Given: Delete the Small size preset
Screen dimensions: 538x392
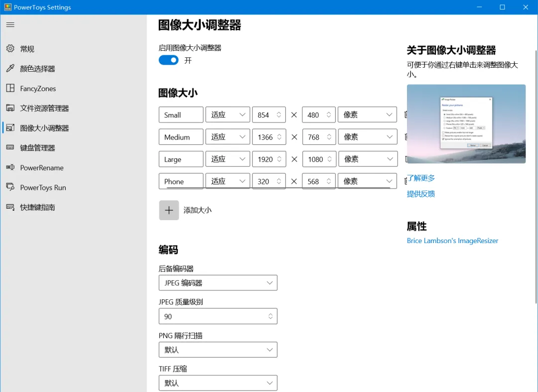Looking at the screenshot, I should click(x=405, y=115).
